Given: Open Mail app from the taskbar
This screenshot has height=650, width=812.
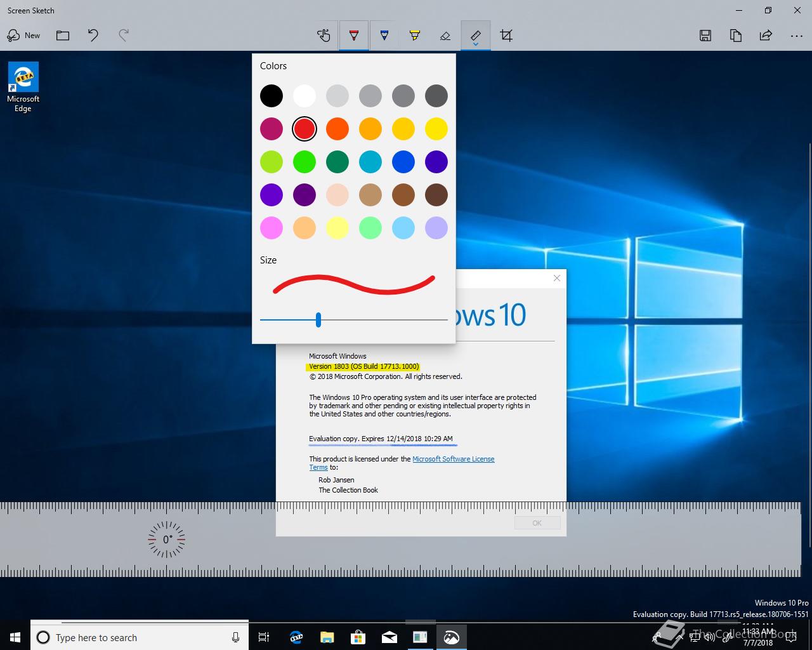Looking at the screenshot, I should point(390,637).
